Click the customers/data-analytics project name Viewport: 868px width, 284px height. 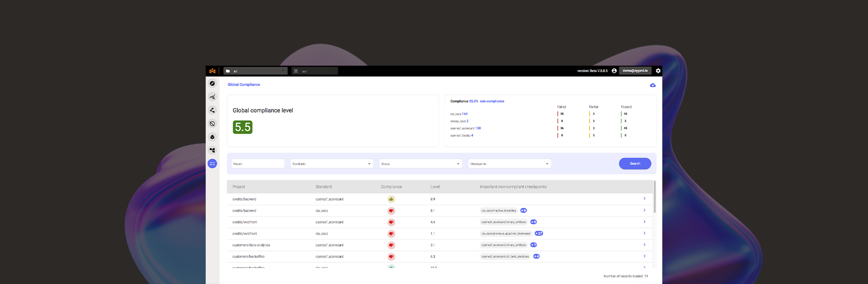pyautogui.click(x=251, y=245)
